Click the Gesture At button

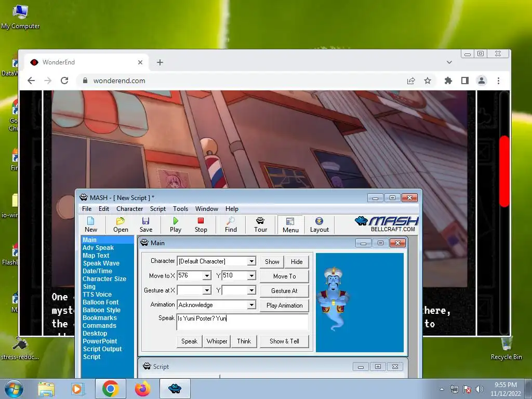284,291
